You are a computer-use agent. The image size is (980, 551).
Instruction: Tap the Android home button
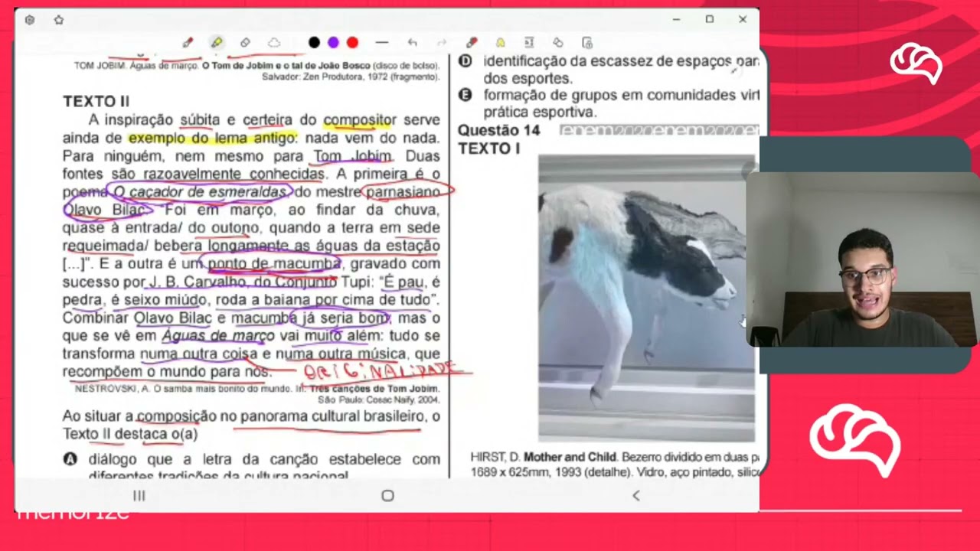pyautogui.click(x=387, y=496)
